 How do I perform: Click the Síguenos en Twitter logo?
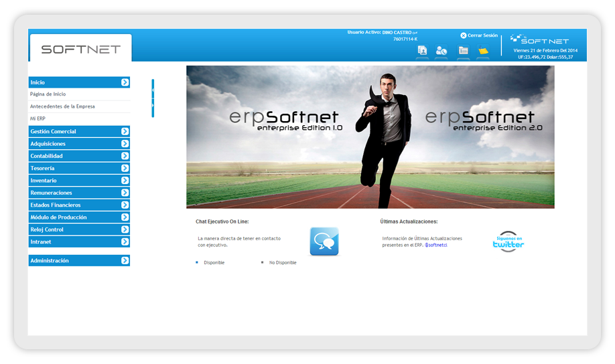(508, 242)
